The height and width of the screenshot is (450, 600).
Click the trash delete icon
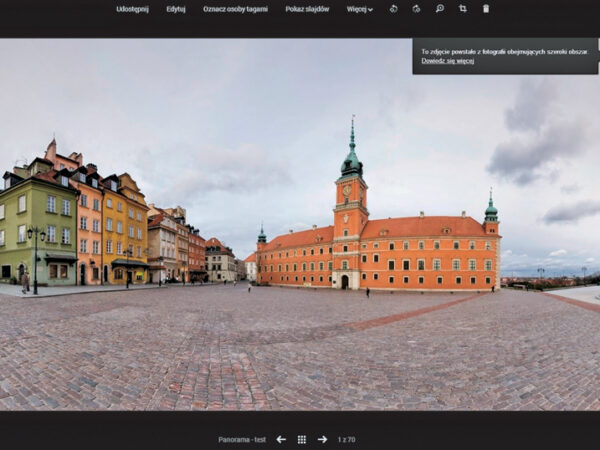[x=486, y=9]
